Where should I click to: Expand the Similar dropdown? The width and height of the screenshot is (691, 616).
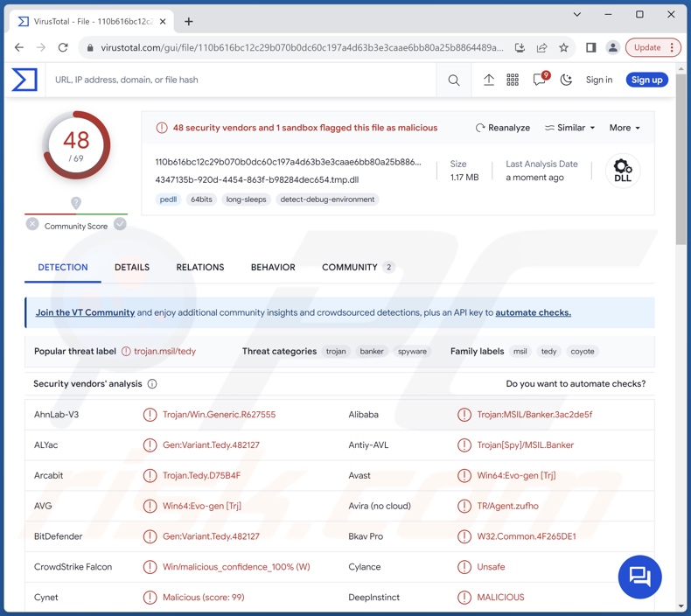click(569, 128)
